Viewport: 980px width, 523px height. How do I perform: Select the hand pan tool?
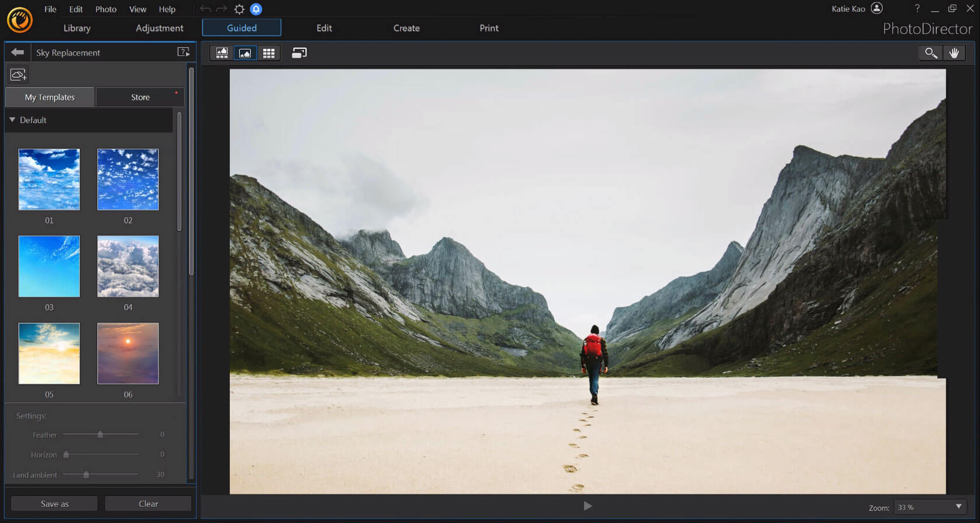coord(954,53)
